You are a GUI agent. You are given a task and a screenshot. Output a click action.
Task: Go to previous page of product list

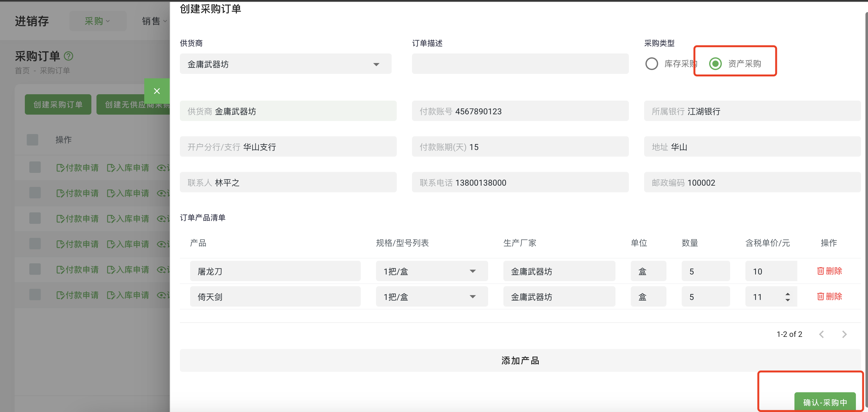point(822,334)
